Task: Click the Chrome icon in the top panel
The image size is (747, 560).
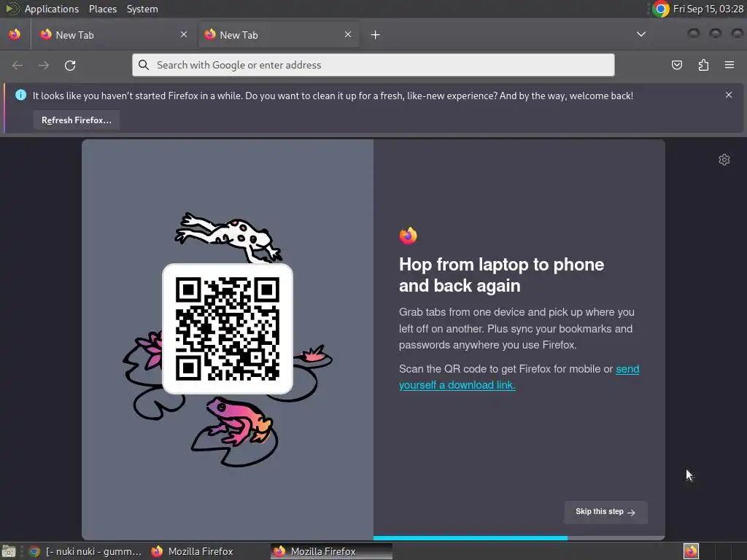Action: tap(661, 9)
